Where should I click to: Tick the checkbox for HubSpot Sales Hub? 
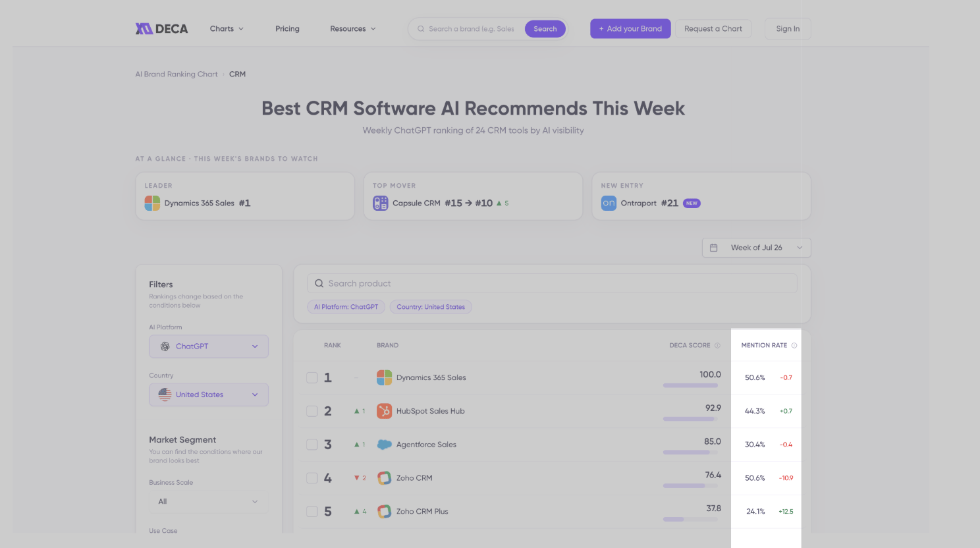pyautogui.click(x=312, y=411)
